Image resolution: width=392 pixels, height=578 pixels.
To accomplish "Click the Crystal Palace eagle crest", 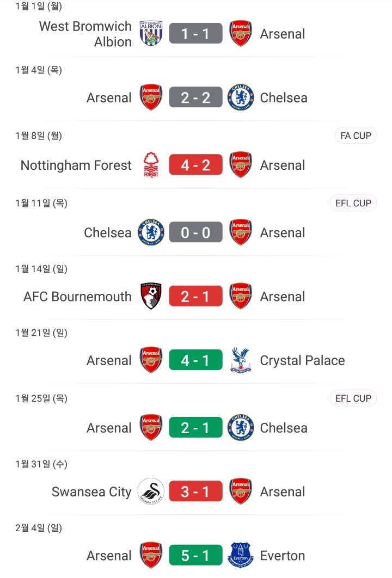I will coord(241,360).
